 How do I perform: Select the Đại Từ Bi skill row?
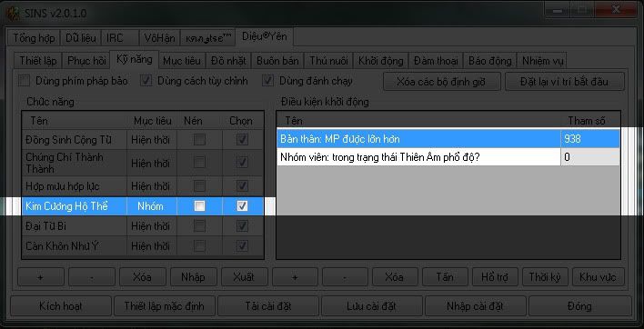143,225
